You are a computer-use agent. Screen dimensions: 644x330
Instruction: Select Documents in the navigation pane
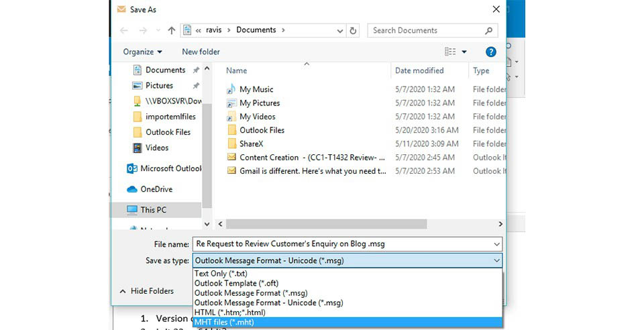pos(166,70)
